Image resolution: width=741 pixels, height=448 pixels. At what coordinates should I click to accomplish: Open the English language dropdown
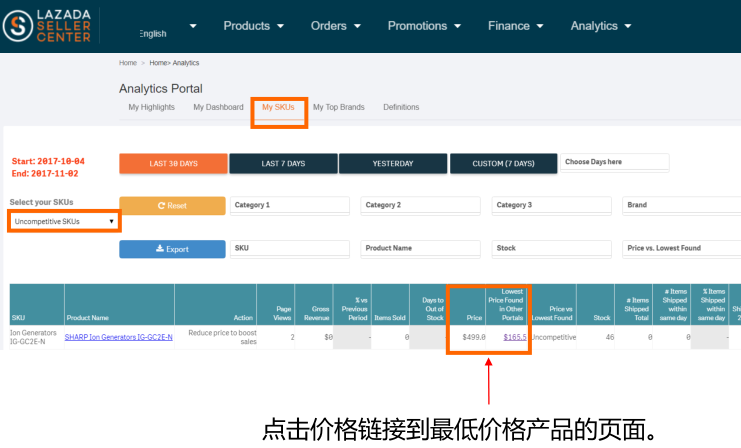168,29
